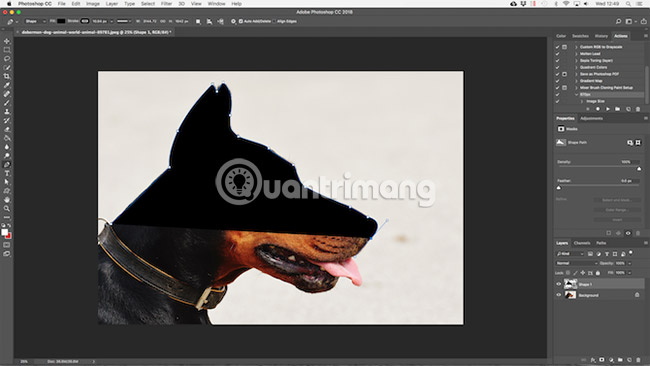The image size is (650, 366).
Task: Create a new adjustment layer
Action: tap(611, 360)
